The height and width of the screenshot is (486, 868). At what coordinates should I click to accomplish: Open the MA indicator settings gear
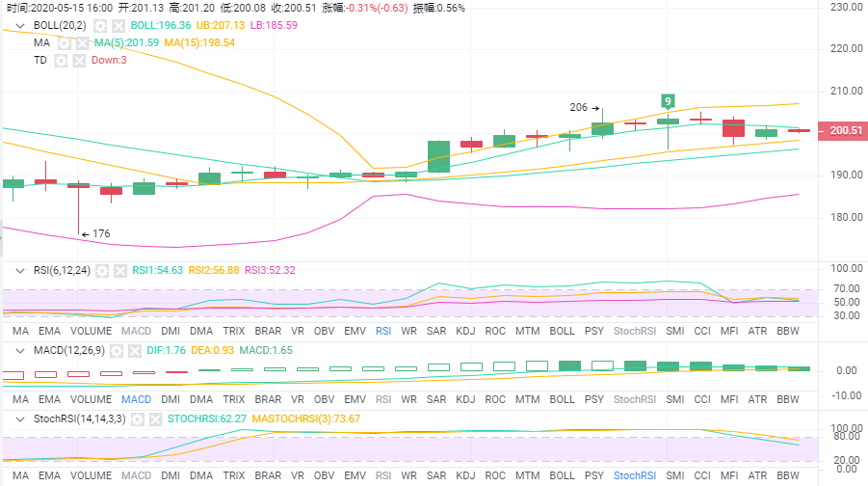click(65, 43)
